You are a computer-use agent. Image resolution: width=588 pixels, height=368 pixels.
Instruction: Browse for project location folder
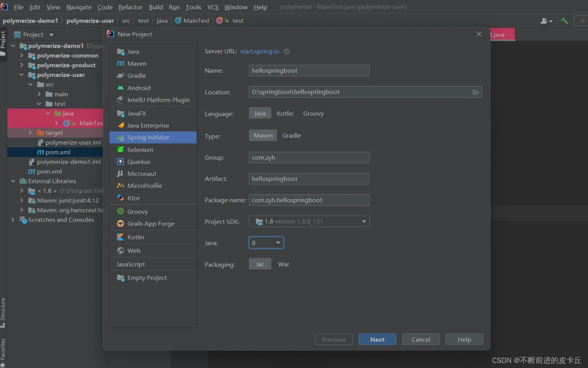click(475, 92)
